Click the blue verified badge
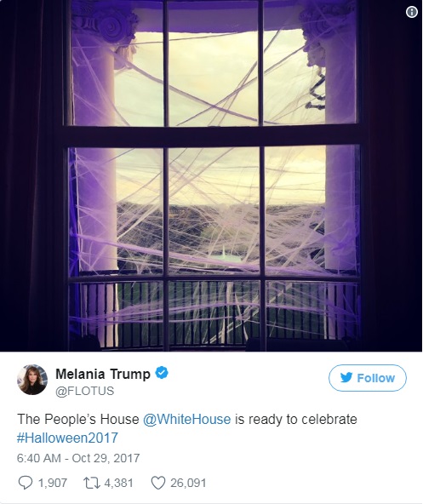Screen dimensions: 423x504 [x=162, y=373]
